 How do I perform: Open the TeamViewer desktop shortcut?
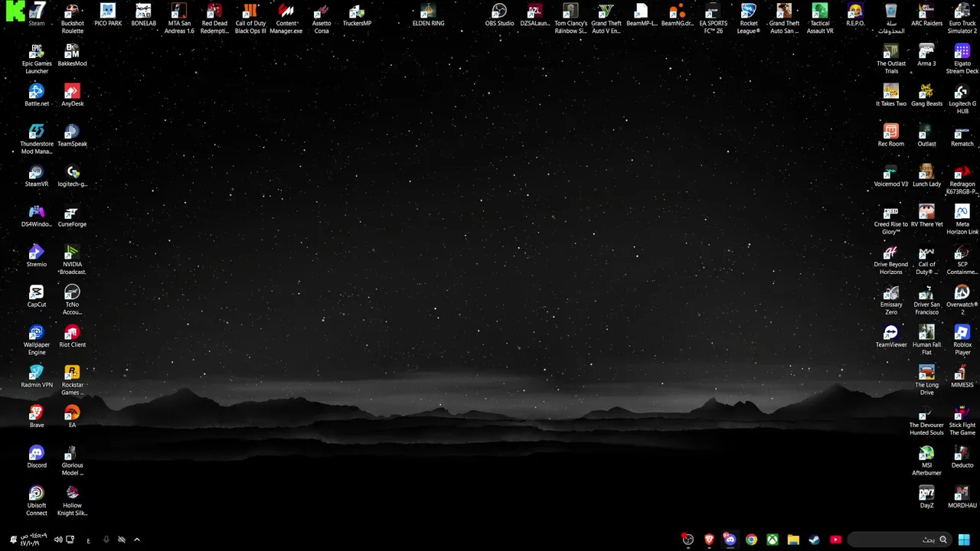tap(891, 336)
